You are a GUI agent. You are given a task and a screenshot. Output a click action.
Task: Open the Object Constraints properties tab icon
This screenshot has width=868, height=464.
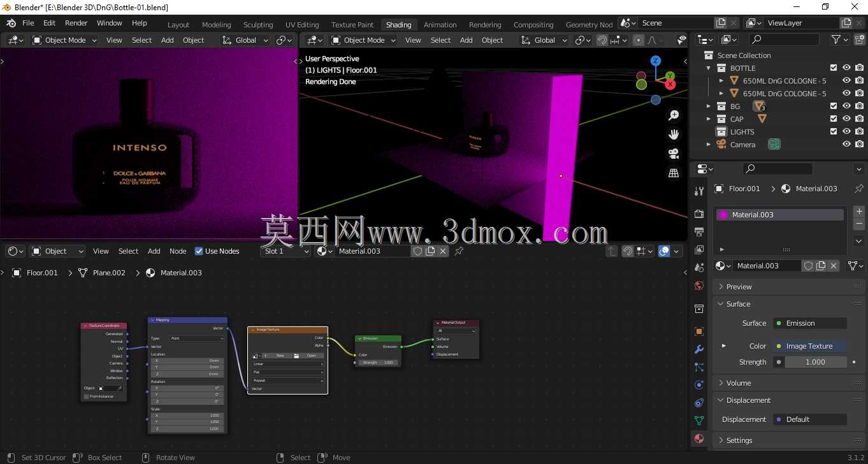699,403
